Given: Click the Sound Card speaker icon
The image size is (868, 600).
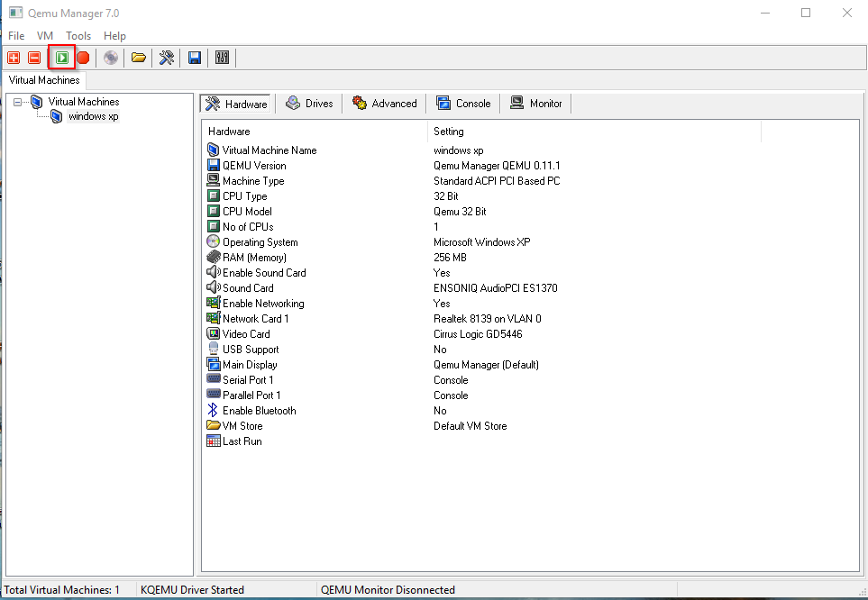Looking at the screenshot, I should (213, 287).
